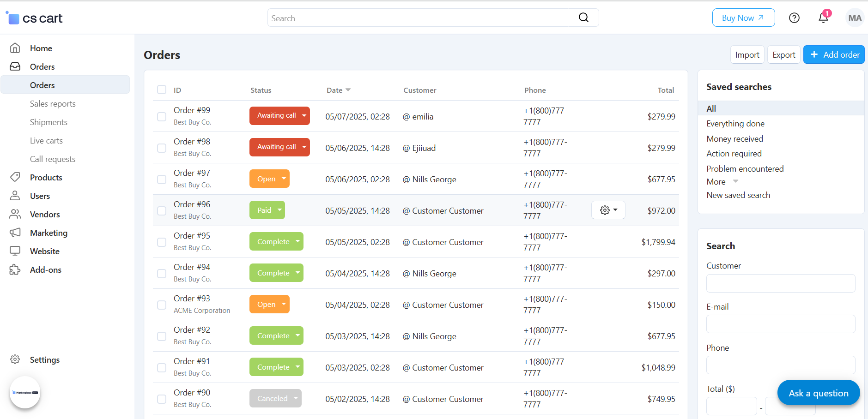Expand More saved searches

(722, 182)
